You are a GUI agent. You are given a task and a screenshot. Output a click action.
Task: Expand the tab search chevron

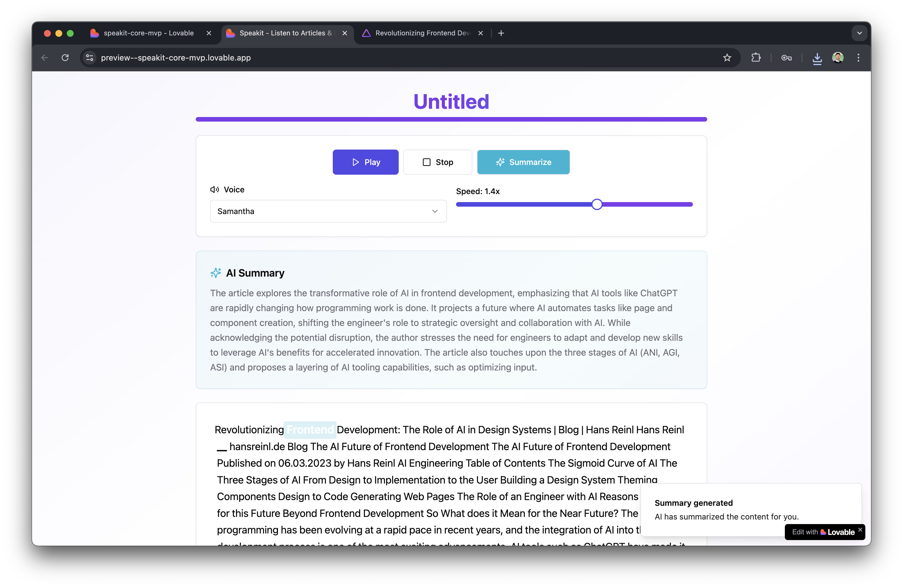pos(859,33)
